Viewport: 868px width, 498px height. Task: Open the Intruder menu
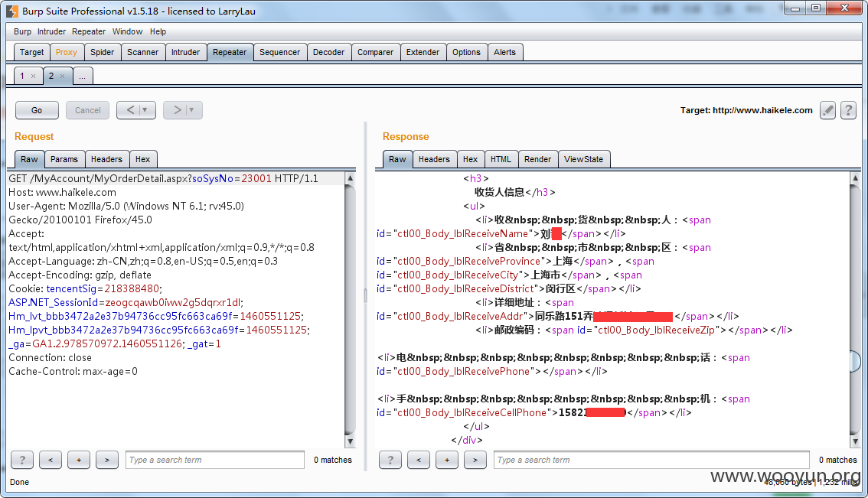point(51,31)
